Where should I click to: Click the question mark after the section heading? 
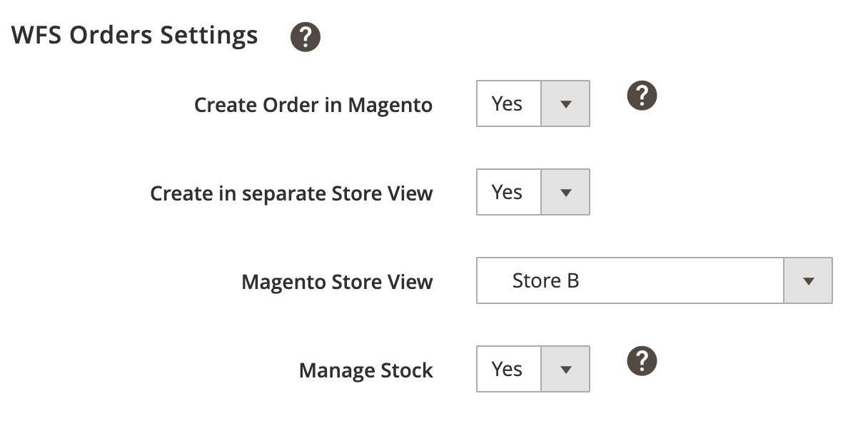304,36
